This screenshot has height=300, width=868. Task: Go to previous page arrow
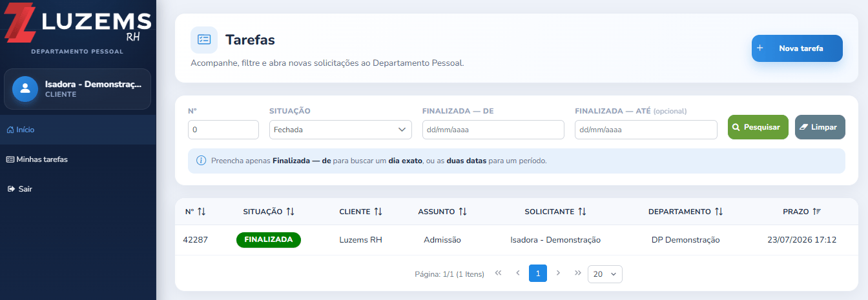518,274
